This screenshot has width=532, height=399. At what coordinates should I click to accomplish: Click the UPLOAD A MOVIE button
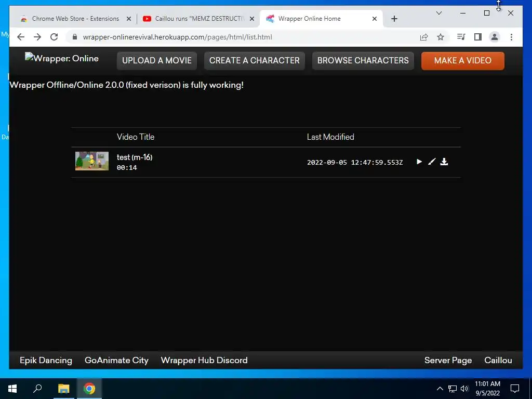click(x=157, y=60)
